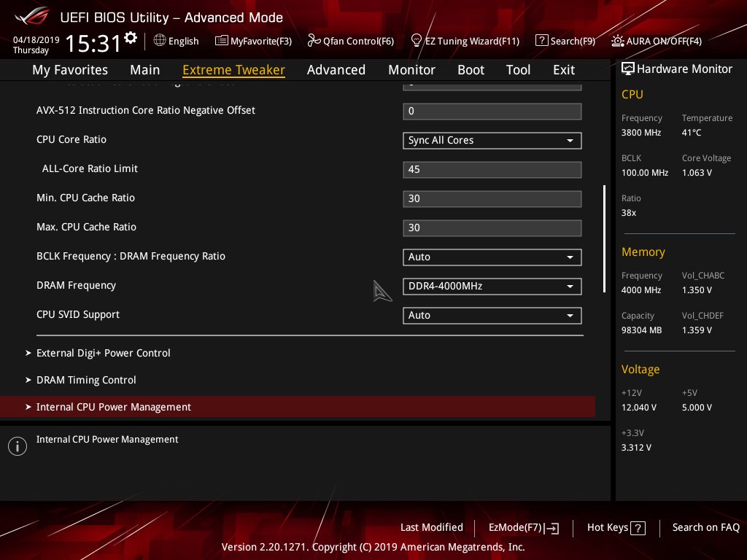Click Memory Capacity value 98304 MB
The width and height of the screenshot is (747, 560).
click(x=642, y=330)
